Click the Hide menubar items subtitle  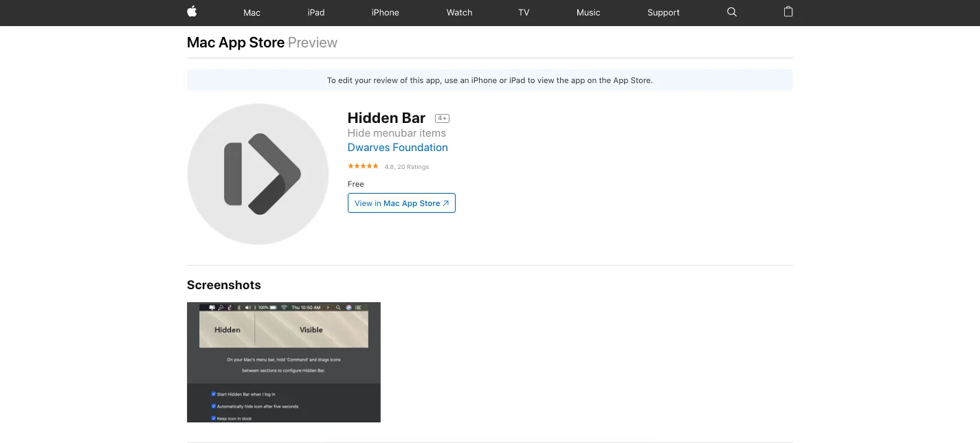pos(397,133)
